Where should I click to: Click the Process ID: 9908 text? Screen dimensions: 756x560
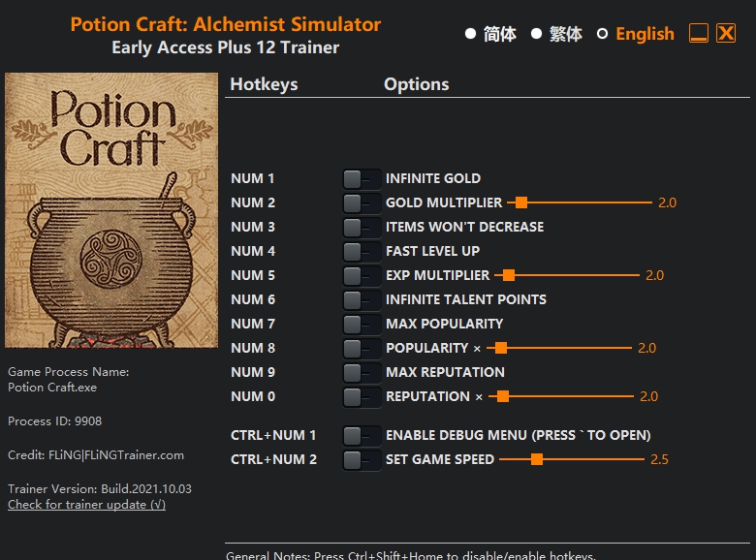point(55,421)
